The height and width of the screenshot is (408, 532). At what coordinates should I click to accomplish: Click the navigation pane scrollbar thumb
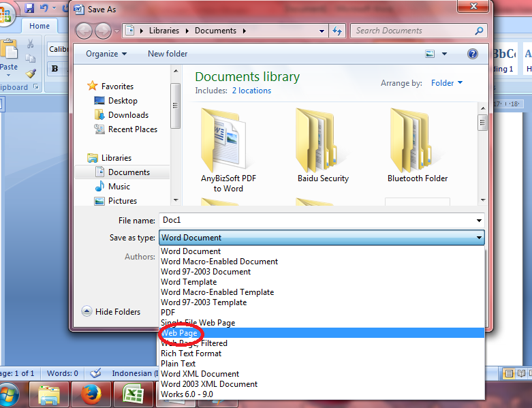(175, 106)
